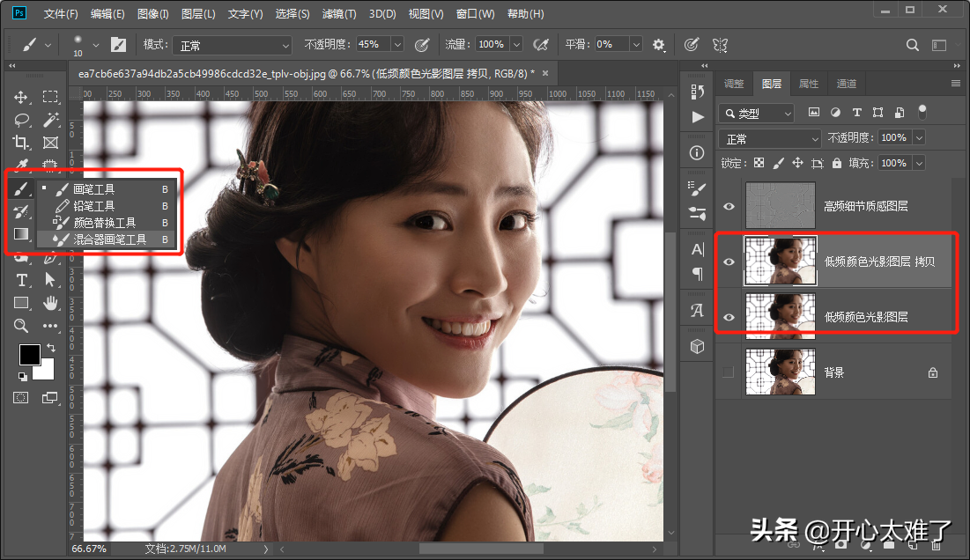Open the brush opacity 45% dropdown arrow
This screenshot has width=970, height=560.
(397, 45)
